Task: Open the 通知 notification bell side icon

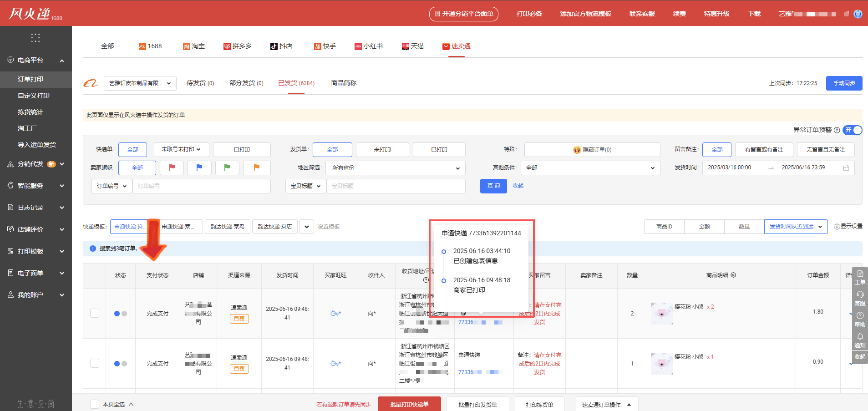Action: (x=860, y=340)
